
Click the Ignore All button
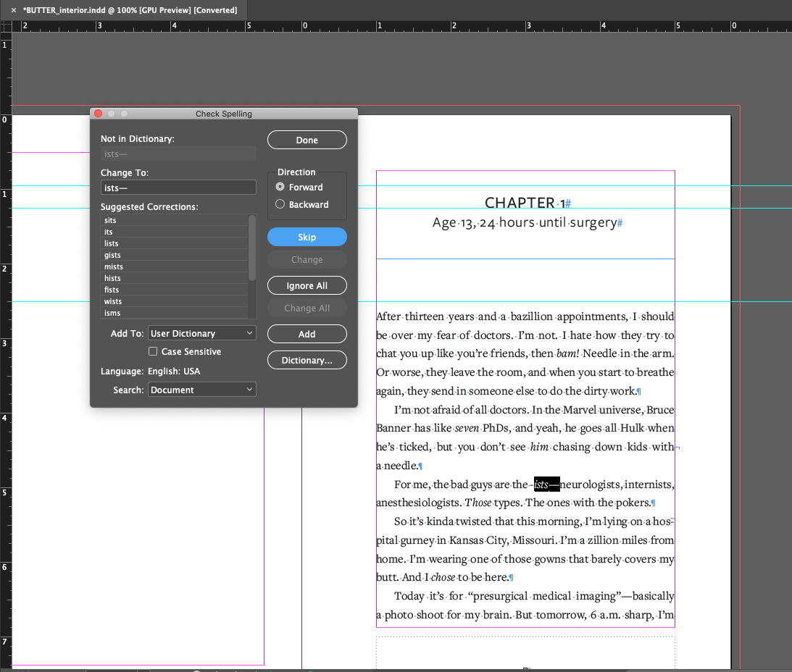307,285
